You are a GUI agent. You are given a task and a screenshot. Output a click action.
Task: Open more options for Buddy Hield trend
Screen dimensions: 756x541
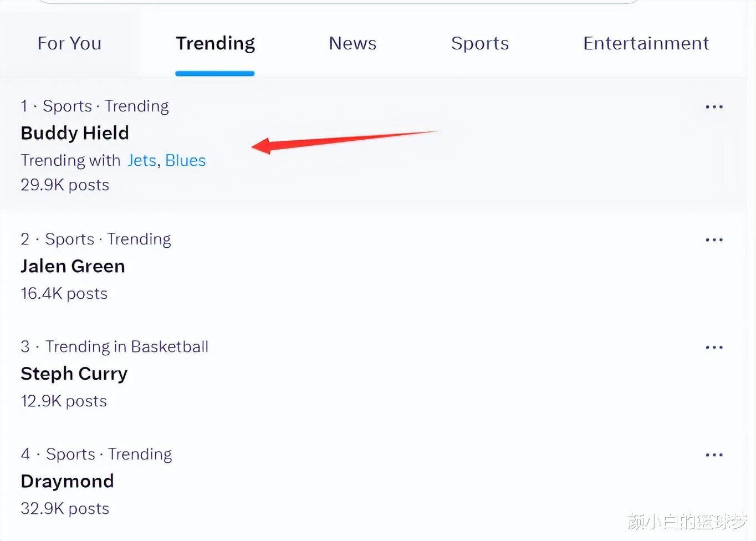click(714, 106)
